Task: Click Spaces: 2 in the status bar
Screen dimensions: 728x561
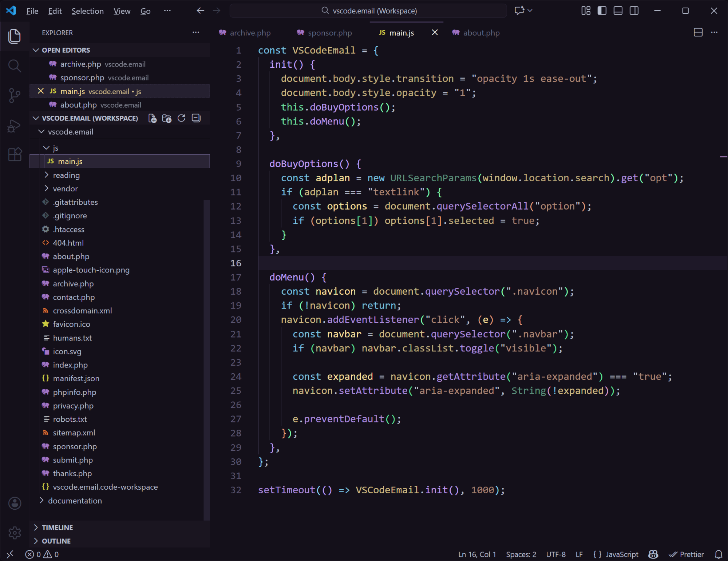Action: pos(521,554)
